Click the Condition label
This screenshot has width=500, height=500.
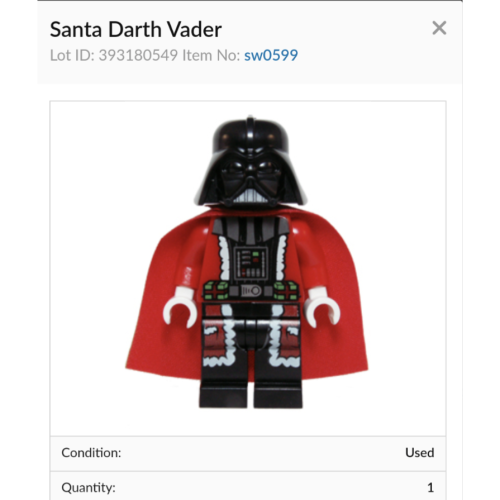click(91, 453)
